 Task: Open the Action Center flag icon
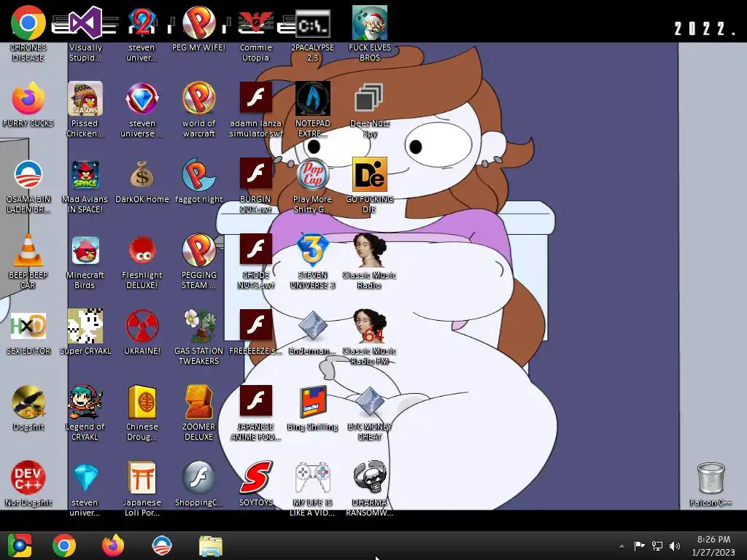point(639,545)
